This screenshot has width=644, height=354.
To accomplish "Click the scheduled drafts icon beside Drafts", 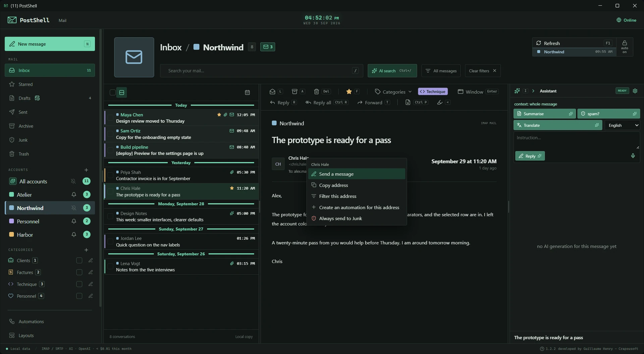I will pyautogui.click(x=37, y=98).
